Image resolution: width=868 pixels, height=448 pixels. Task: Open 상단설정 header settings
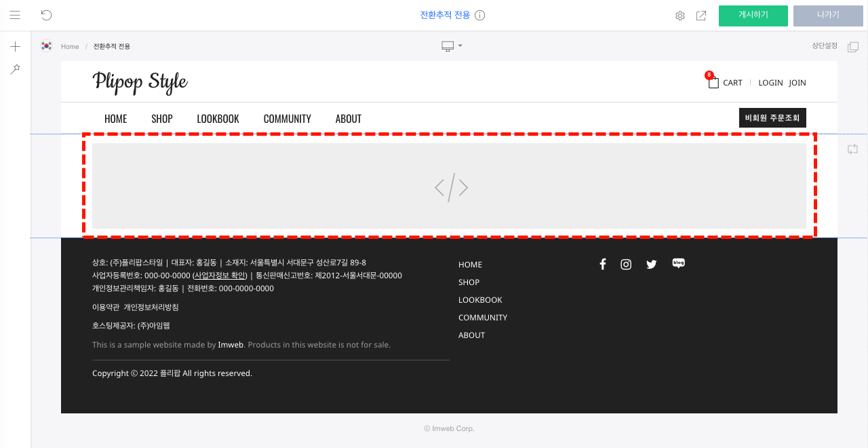pos(825,45)
